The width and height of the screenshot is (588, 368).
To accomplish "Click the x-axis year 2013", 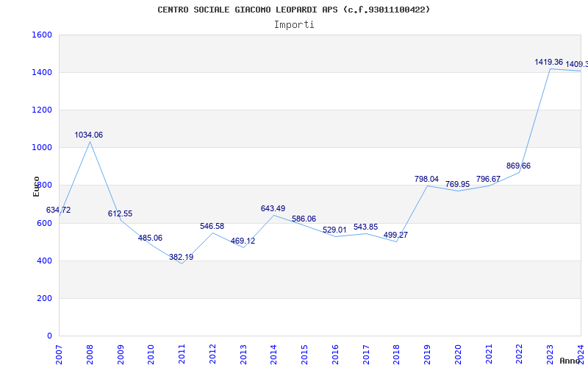I will [243, 355].
